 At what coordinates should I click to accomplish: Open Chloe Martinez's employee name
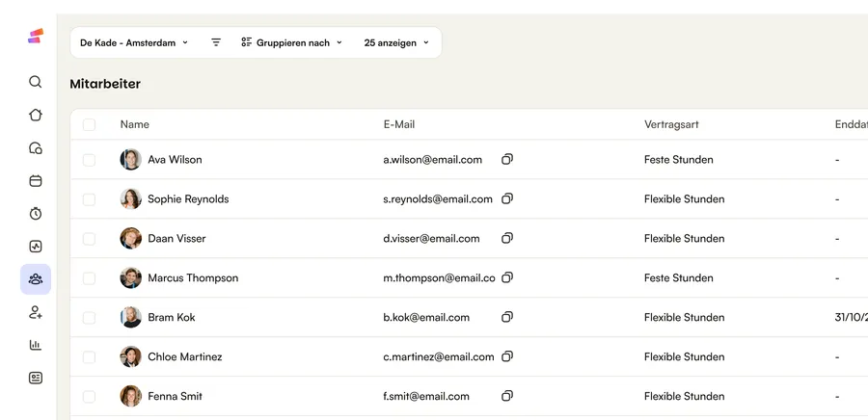185,356
